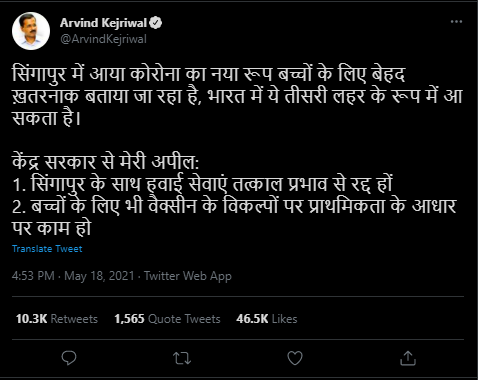Click the blue verified badge checkmark
The image size is (478, 380).
point(155,23)
